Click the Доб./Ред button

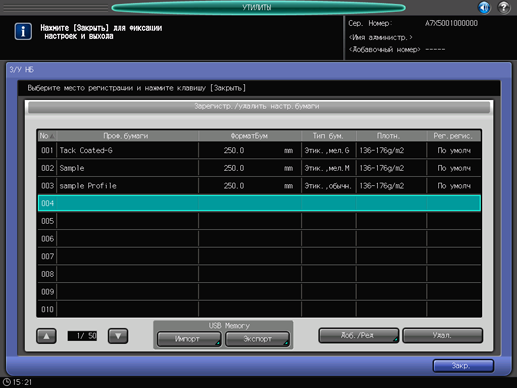pyautogui.click(x=358, y=335)
